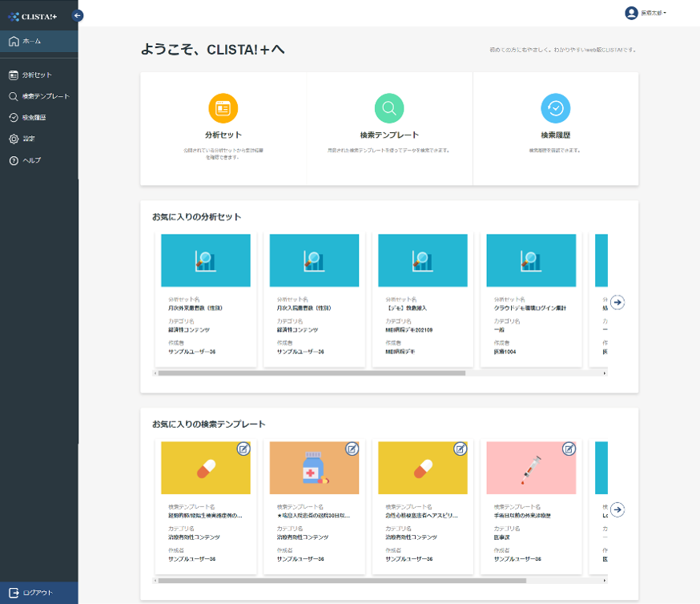The image size is (700, 604).
Task: Click the 医事課 category text
Action: (x=501, y=538)
